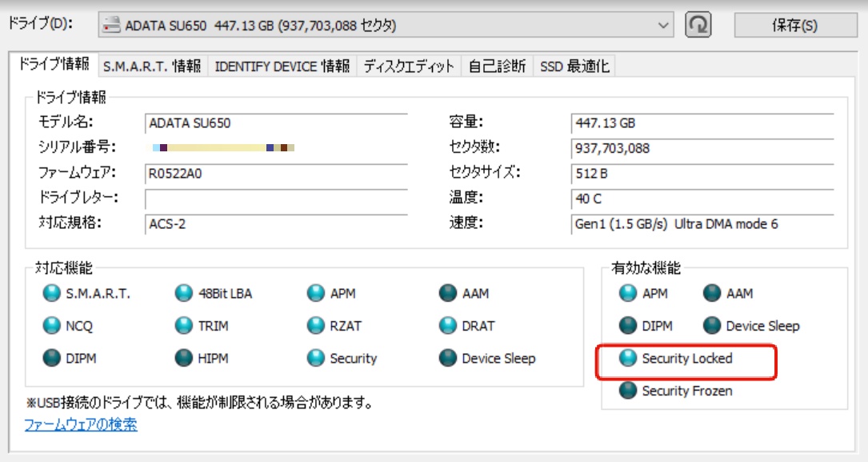Click the refresh drive list icon button
The image size is (868, 462).
tap(698, 25)
